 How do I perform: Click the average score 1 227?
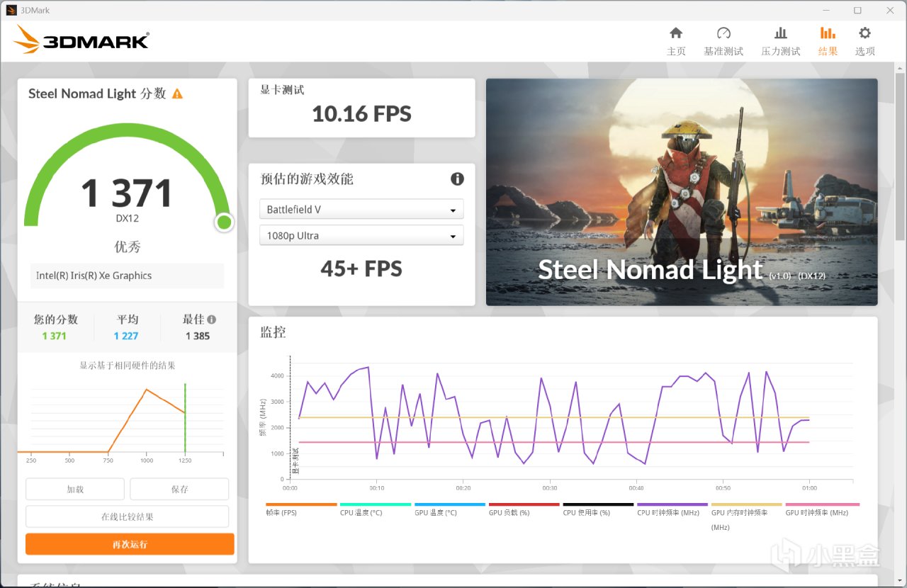pos(126,336)
